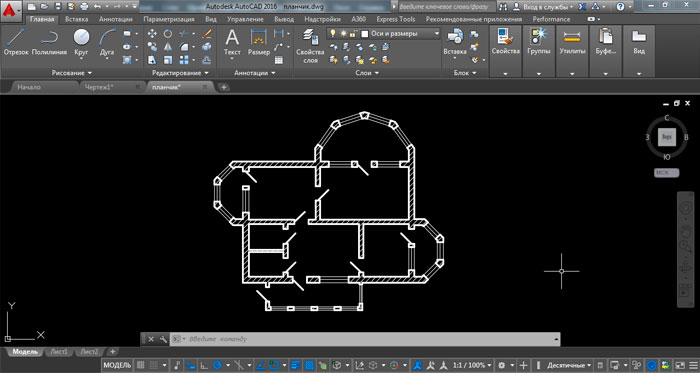This screenshot has height=373, width=700.
Task: Click the Help question mark icon
Action: coord(620,7)
